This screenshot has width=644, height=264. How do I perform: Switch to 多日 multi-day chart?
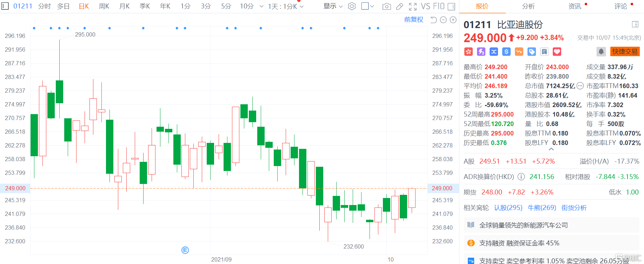click(x=64, y=6)
